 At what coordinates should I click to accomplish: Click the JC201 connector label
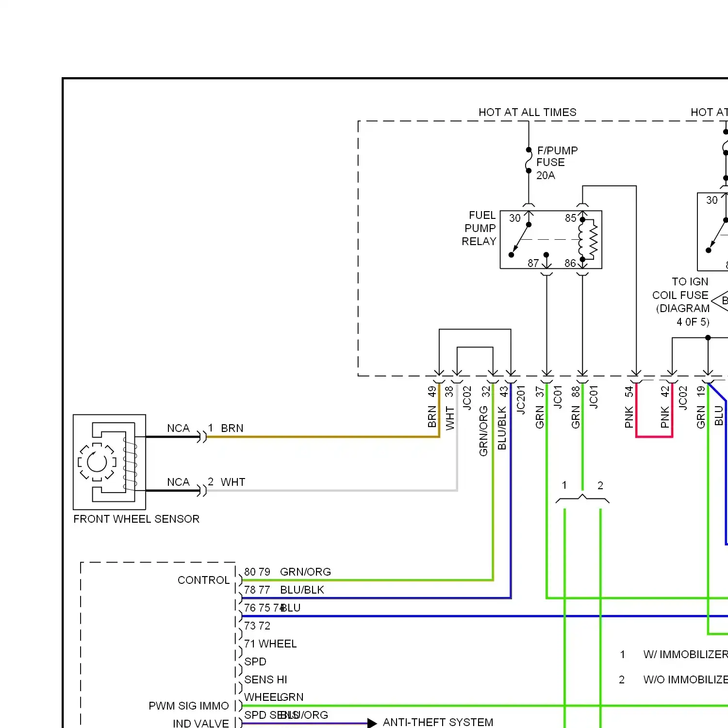click(x=521, y=400)
